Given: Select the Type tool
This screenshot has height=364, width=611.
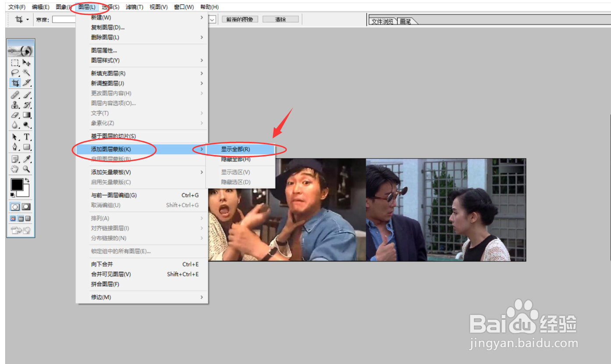Looking at the screenshot, I should pyautogui.click(x=27, y=137).
